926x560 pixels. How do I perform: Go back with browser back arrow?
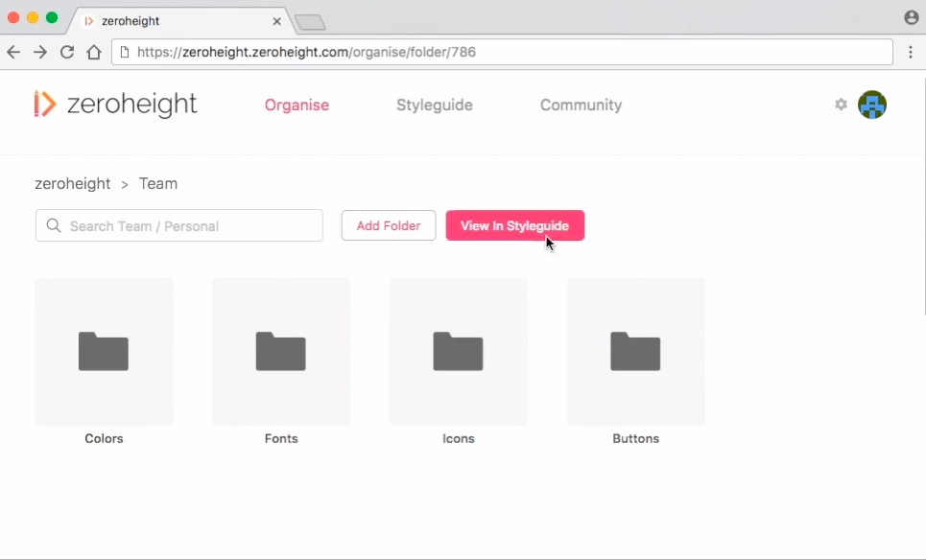coord(13,52)
